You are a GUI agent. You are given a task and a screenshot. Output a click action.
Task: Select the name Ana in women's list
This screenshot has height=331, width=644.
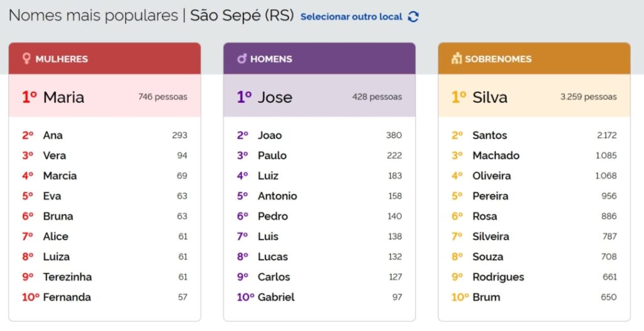point(53,135)
